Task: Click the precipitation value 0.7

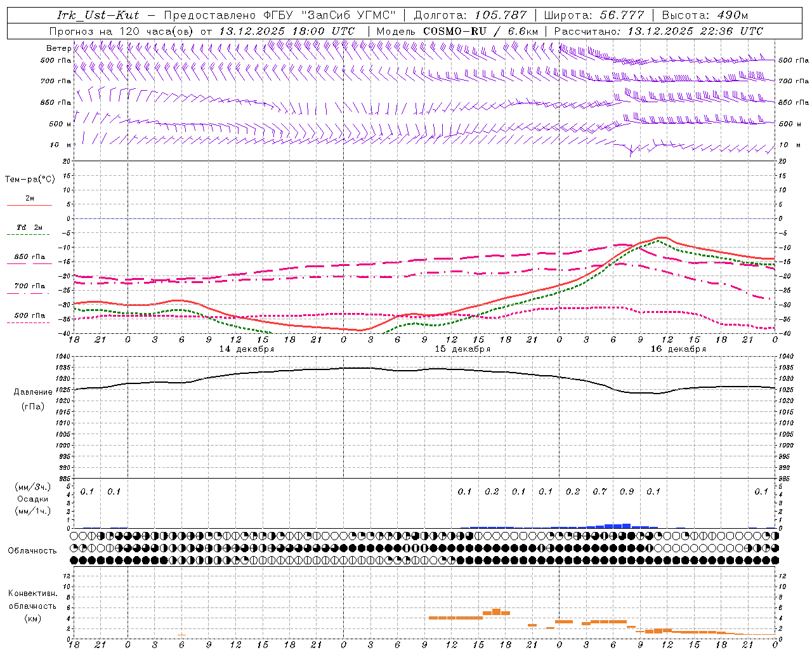Action: click(x=599, y=491)
